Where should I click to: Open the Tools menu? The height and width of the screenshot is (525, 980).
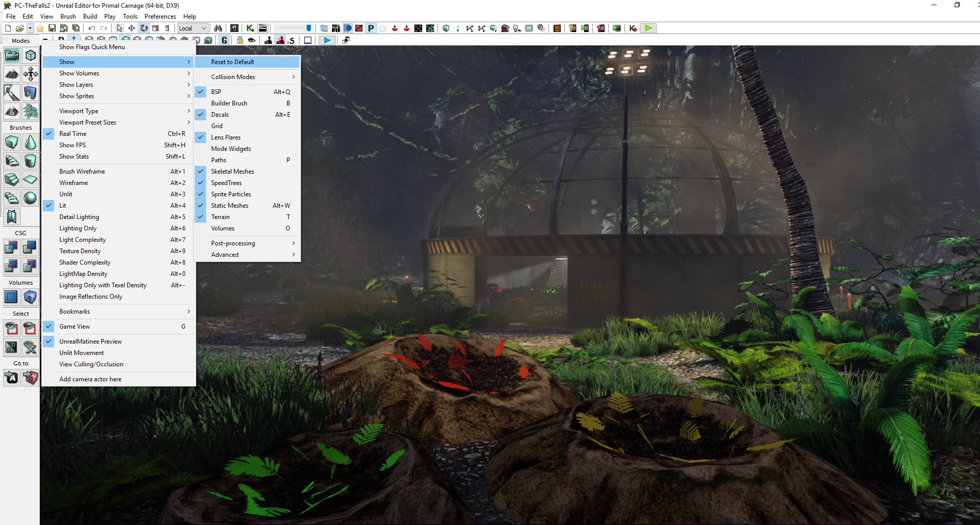(130, 17)
